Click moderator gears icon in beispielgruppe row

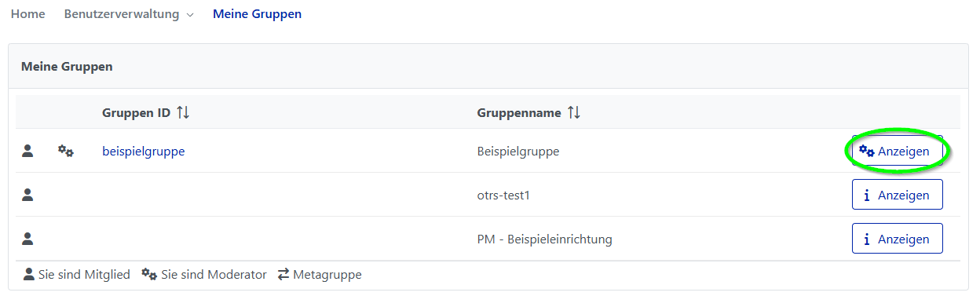point(66,151)
